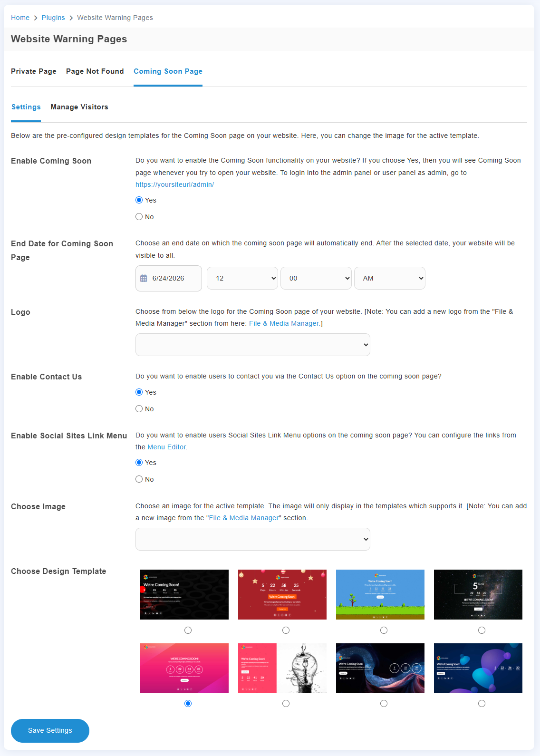The height and width of the screenshot is (756, 540).
Task: Open the Logo selection dropdown
Action: click(x=253, y=345)
